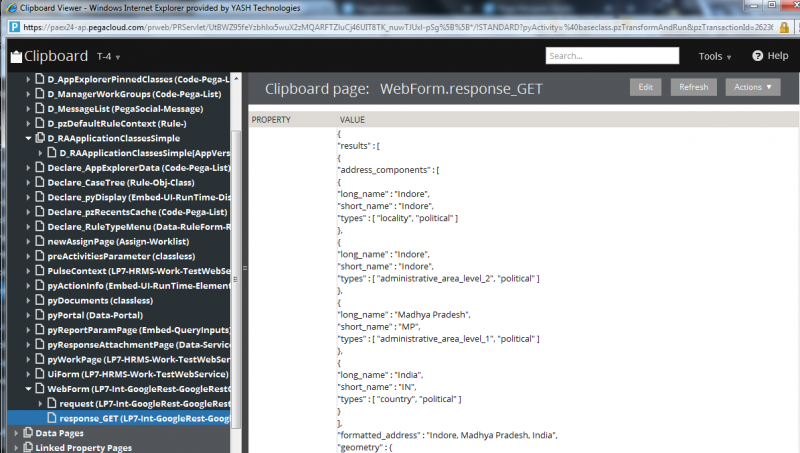Collapse the WebForm tree node

click(x=28, y=389)
